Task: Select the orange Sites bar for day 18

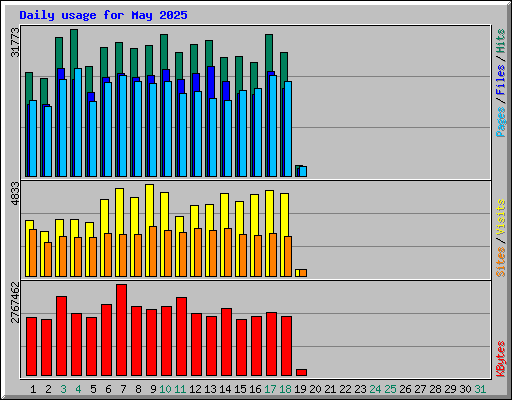Action: [288, 257]
